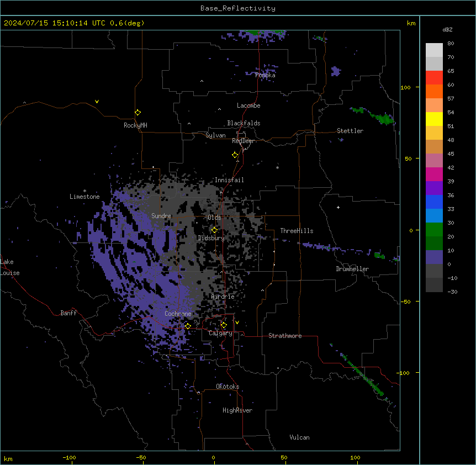The width and height of the screenshot is (476, 465).
Task: Click the yellow diamond marker above Calgary label
Action: pyautogui.click(x=224, y=325)
